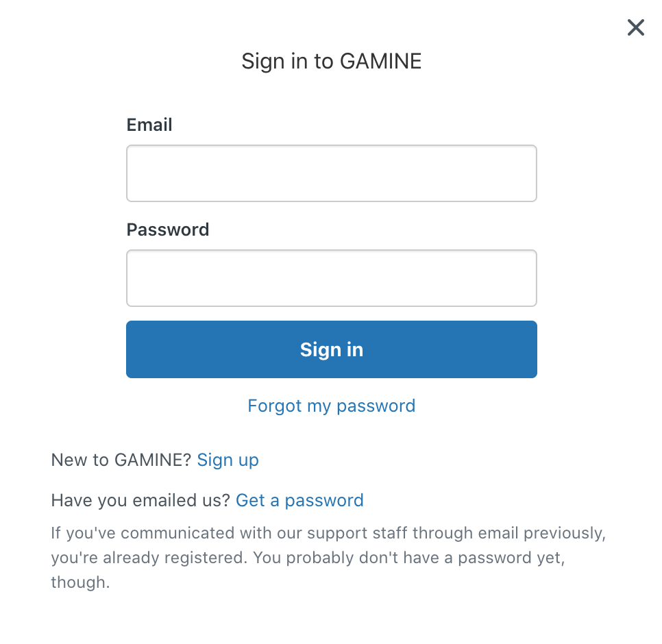Click the Password field label
Viewport: 662px width, 644px height.
click(168, 230)
